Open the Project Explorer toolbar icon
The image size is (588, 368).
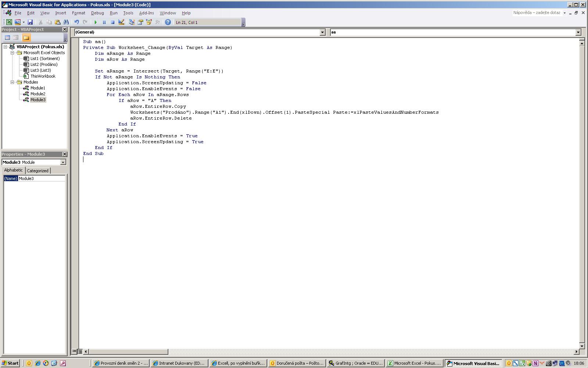tap(132, 22)
